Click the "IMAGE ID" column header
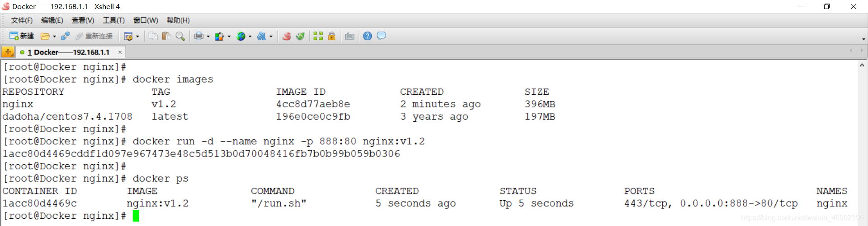Viewport: 868px width, 226px height. point(301,92)
